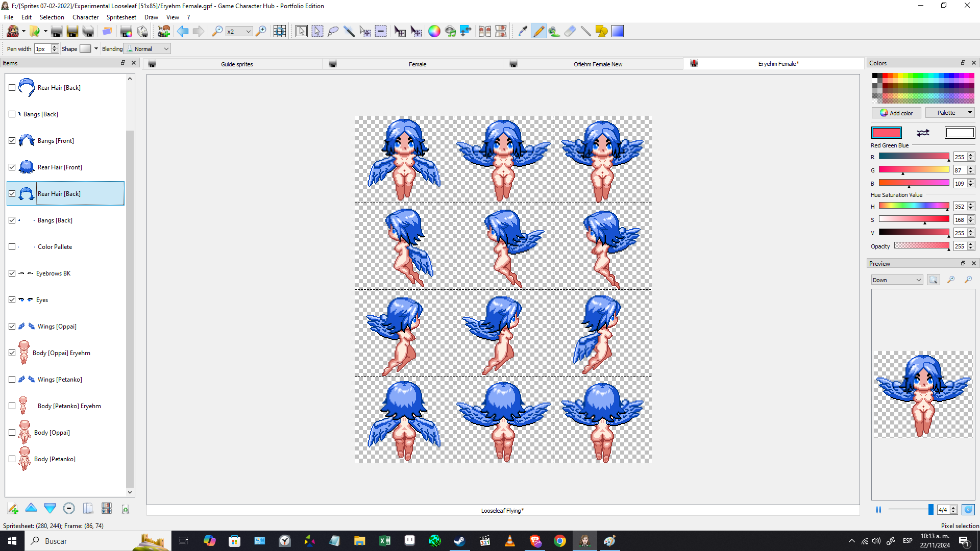Pick the Eraser tool
The width and height of the screenshot is (980, 551).
tap(570, 31)
